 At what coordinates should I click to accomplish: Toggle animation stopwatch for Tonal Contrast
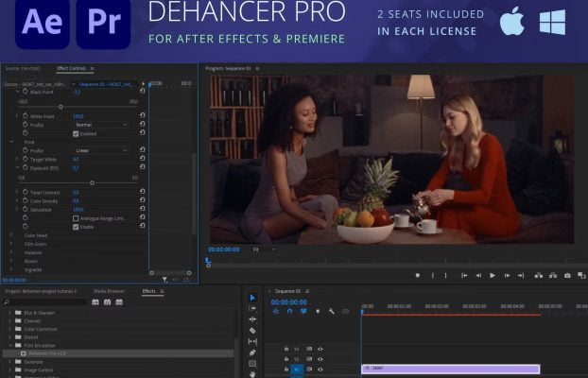point(26,192)
